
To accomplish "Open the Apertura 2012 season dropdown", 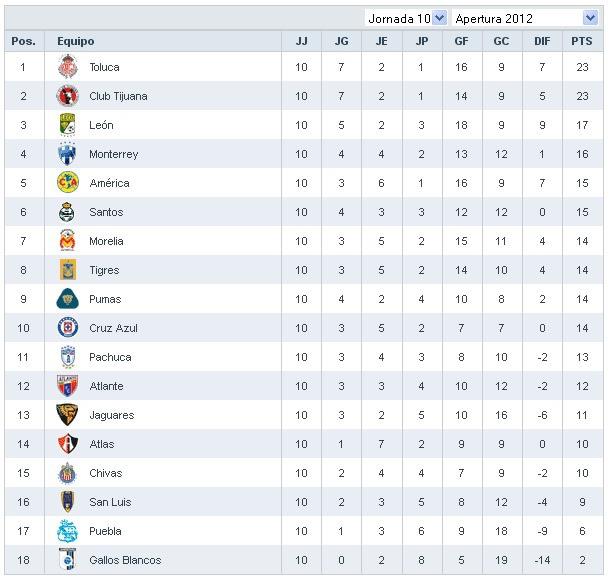I will coord(589,18).
